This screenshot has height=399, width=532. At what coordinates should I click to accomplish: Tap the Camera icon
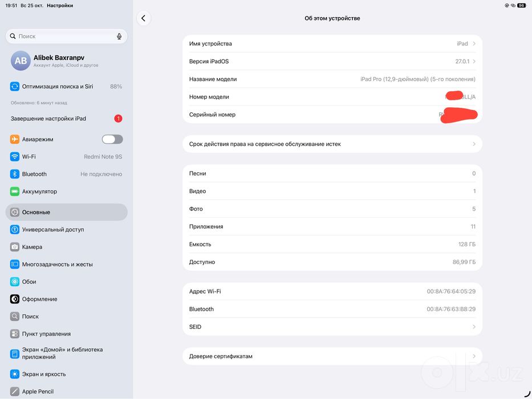coord(15,247)
